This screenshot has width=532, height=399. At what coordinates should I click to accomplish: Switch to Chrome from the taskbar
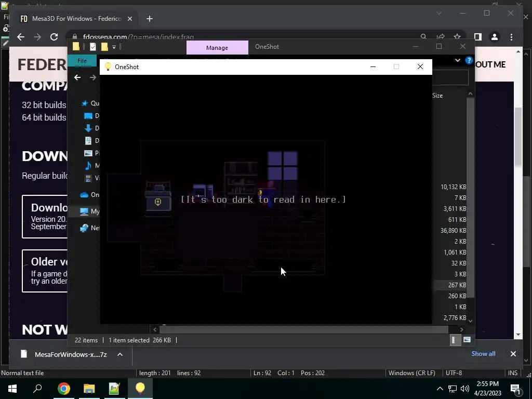coord(63,389)
